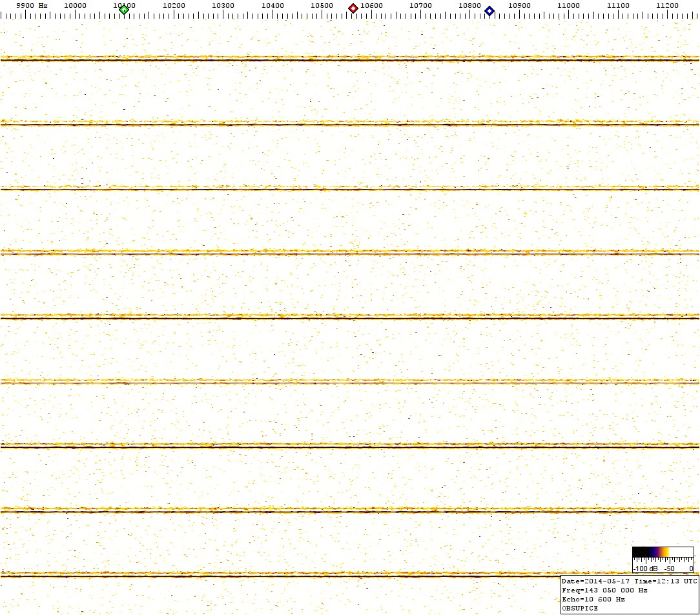The width and height of the screenshot is (700, 615).
Task: Select the 11000 frequency label
Action: pos(568,5)
